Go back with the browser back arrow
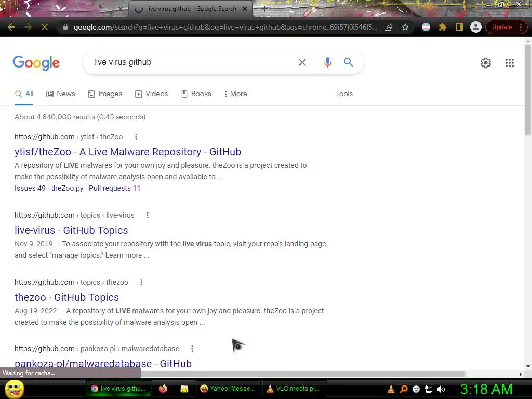The width and height of the screenshot is (532, 399). pos(11,27)
